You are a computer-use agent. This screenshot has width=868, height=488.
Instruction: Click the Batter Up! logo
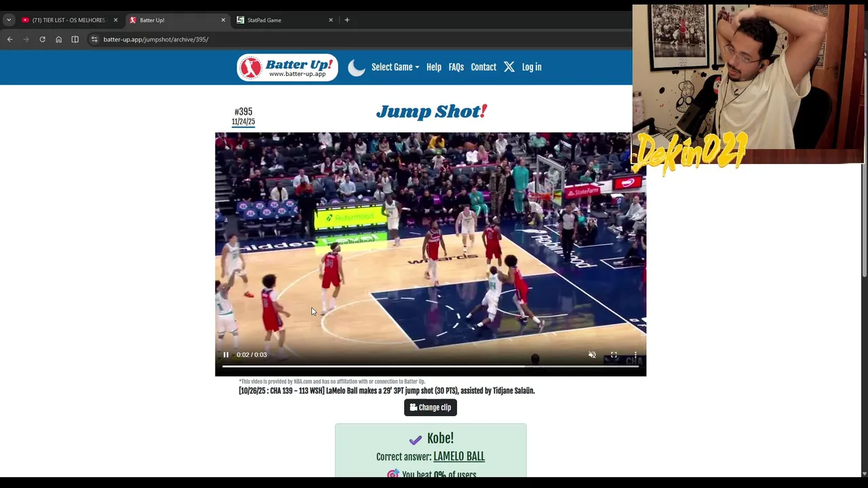click(288, 67)
